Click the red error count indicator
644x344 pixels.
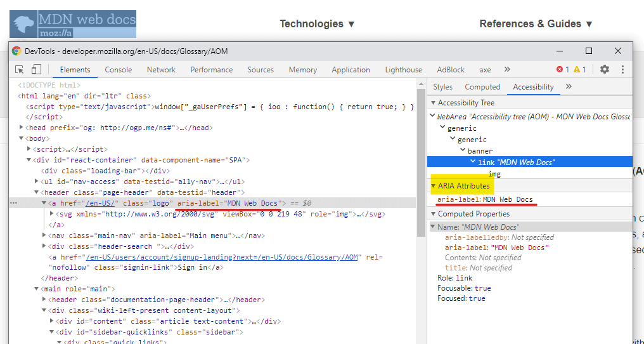pos(563,70)
